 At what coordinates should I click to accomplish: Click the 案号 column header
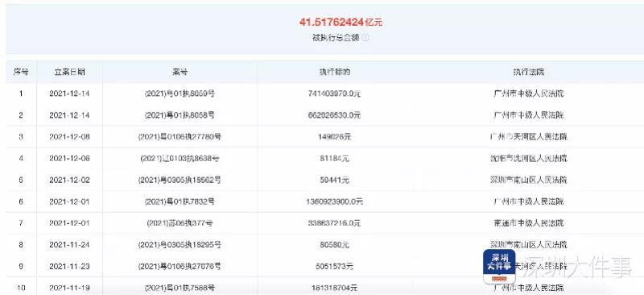point(180,72)
